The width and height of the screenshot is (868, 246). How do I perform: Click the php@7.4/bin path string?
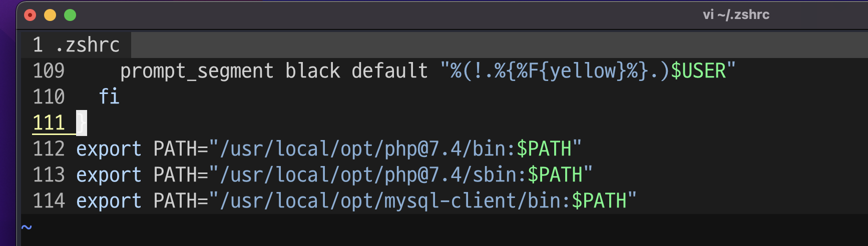368,149
